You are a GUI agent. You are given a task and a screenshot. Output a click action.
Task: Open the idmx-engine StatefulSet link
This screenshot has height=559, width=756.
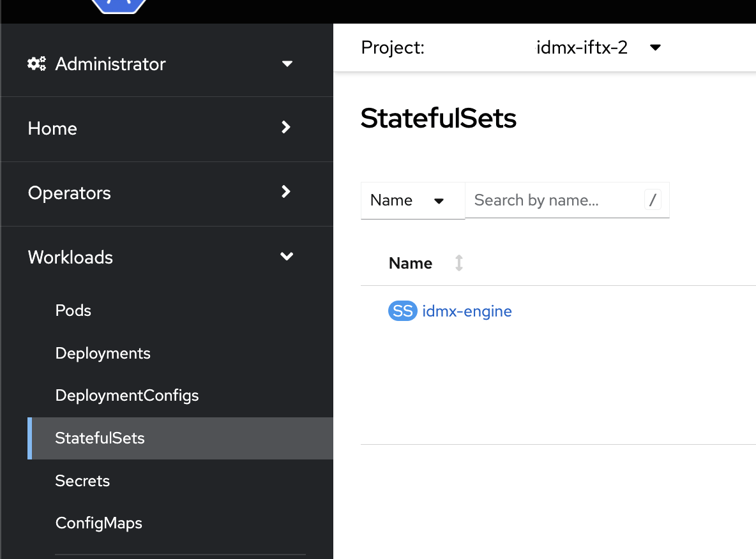pyautogui.click(x=467, y=311)
